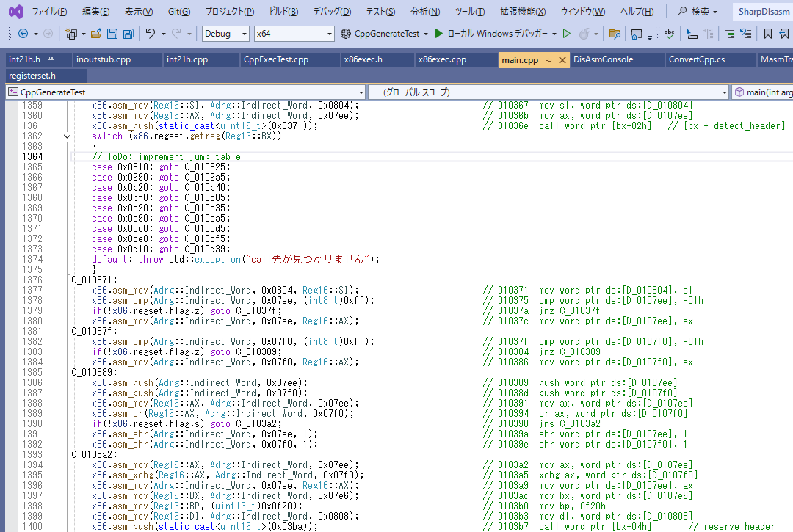Click the gear icon beside CppGenerateTest
793x532 pixels.
click(345, 34)
